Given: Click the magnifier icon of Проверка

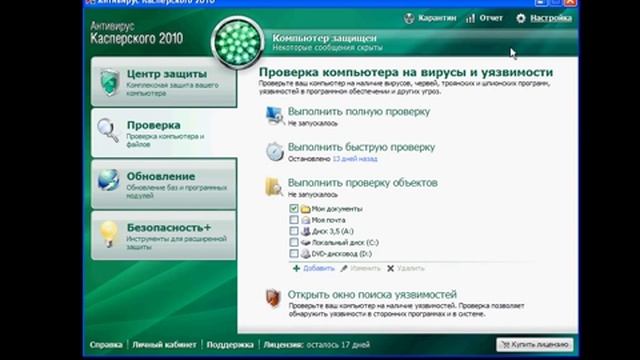Looking at the screenshot, I should point(108,130).
